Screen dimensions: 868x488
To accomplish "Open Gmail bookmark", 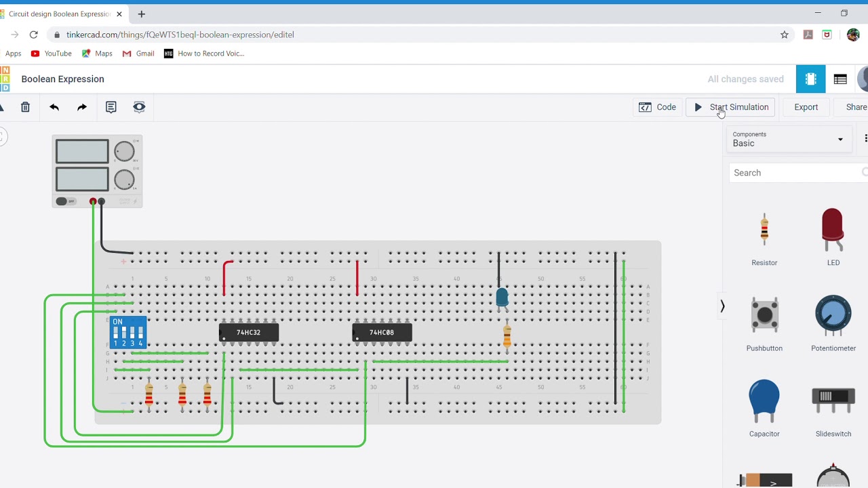I will 138,54.
